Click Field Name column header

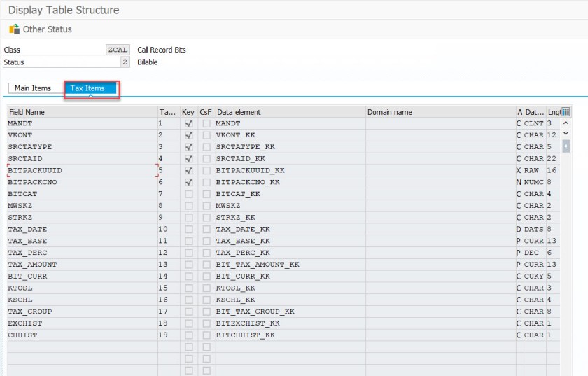(x=82, y=112)
